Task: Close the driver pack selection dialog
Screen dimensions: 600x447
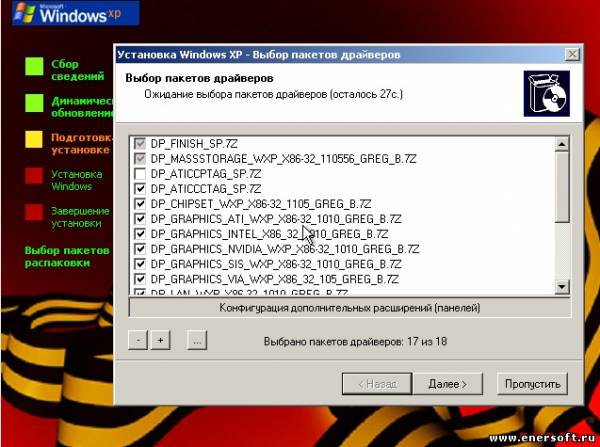Action: coord(572,55)
